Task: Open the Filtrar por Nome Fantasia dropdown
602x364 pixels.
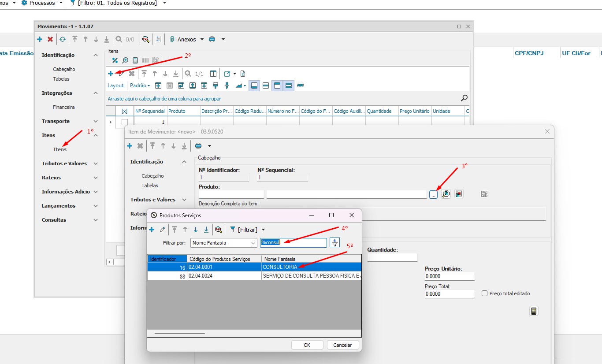Action: 253,243
